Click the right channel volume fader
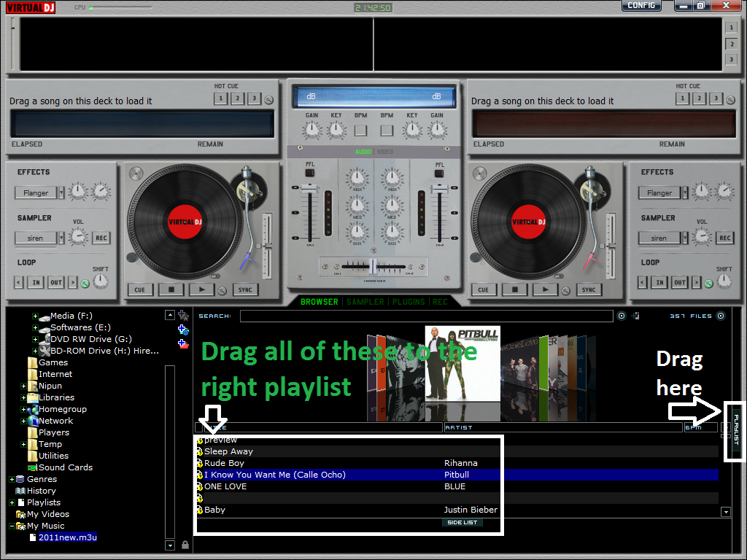 [x=439, y=190]
